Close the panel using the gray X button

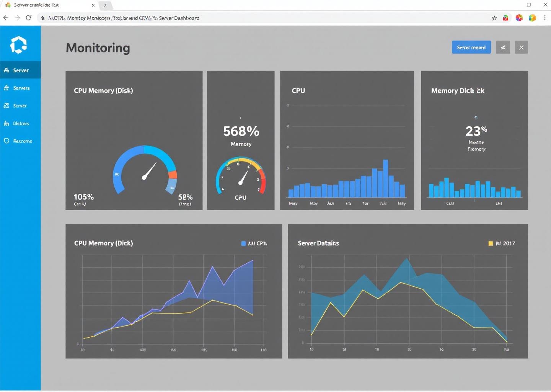(521, 47)
